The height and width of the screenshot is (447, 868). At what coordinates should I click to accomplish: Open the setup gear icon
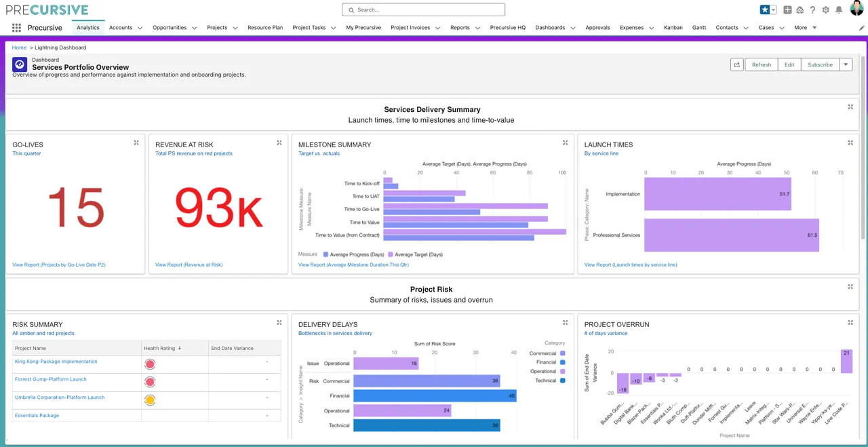point(825,10)
